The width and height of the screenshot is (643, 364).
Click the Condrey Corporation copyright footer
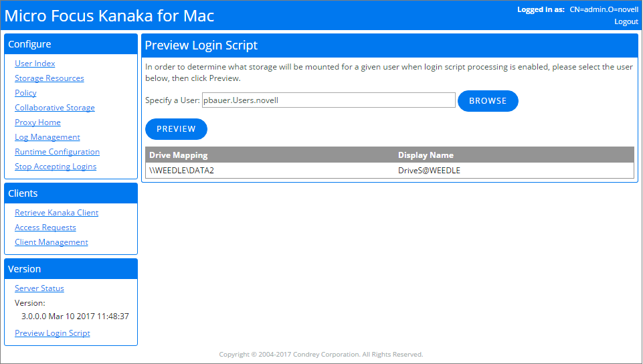321,355
